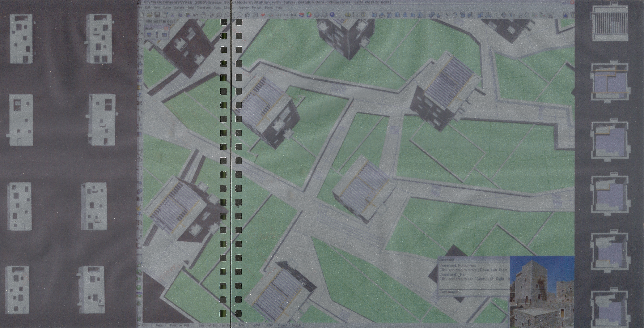Open the Transform menu

pos(204,7)
